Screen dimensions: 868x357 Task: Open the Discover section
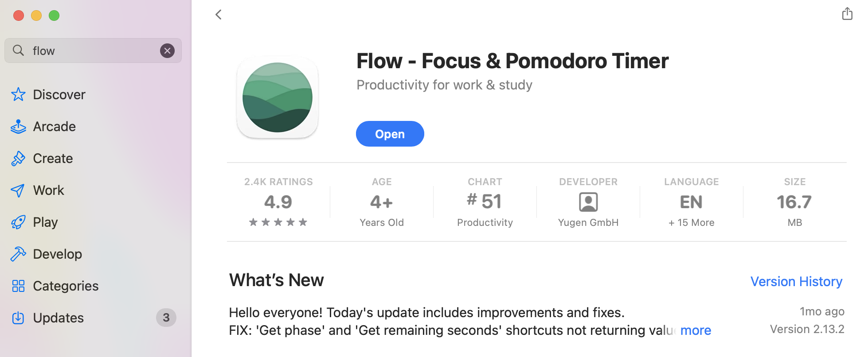point(59,95)
